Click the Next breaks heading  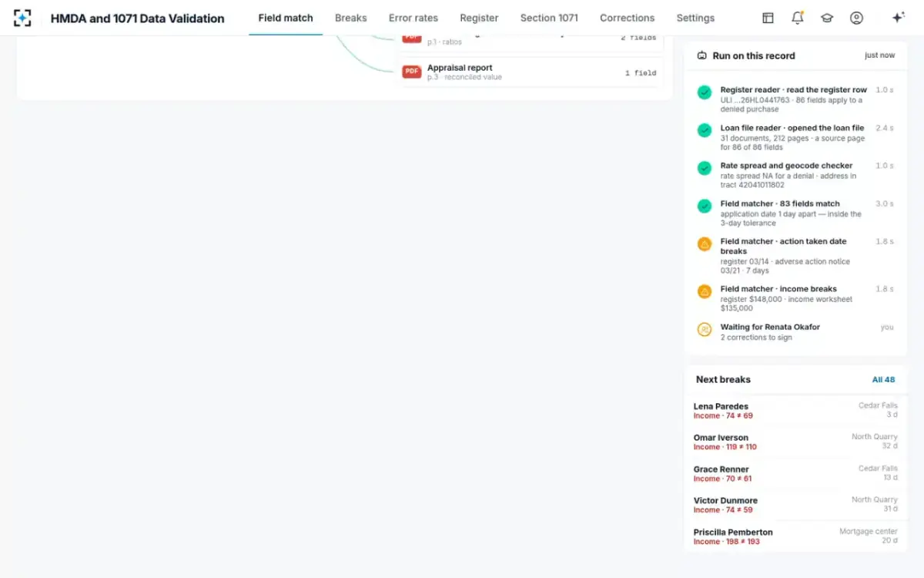[x=723, y=379]
